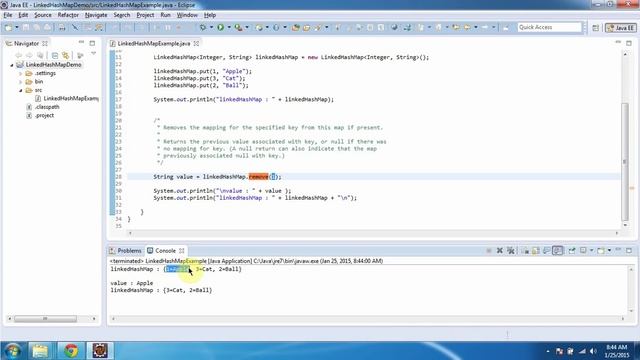The width and height of the screenshot is (640, 360).
Task: Click the Remove All Terminated Launches double-X icon
Action: click(511, 251)
